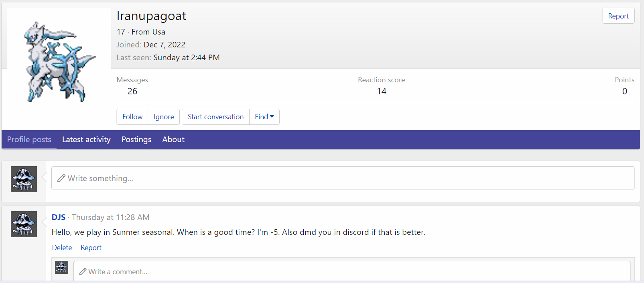Image resolution: width=644 pixels, height=283 pixels.
Task: Open the About tab
Action: (x=173, y=139)
